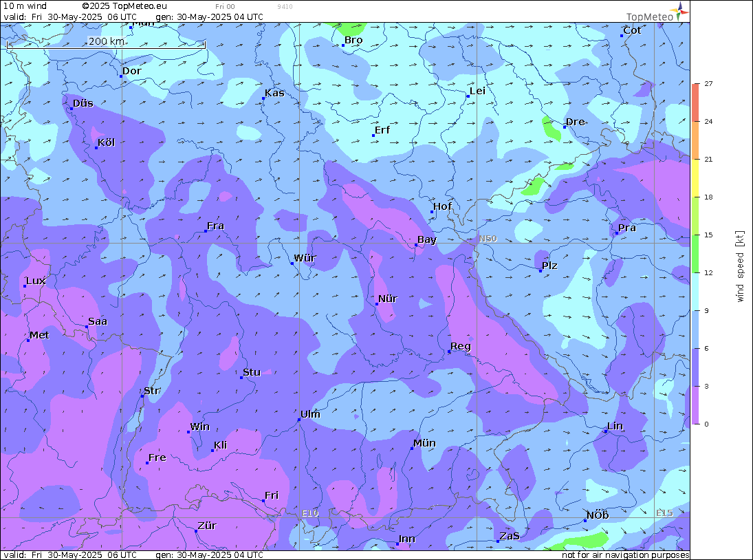
Task: Click the ©2025 TopMeteo.eu copyright text
Action: pyautogui.click(x=124, y=6)
